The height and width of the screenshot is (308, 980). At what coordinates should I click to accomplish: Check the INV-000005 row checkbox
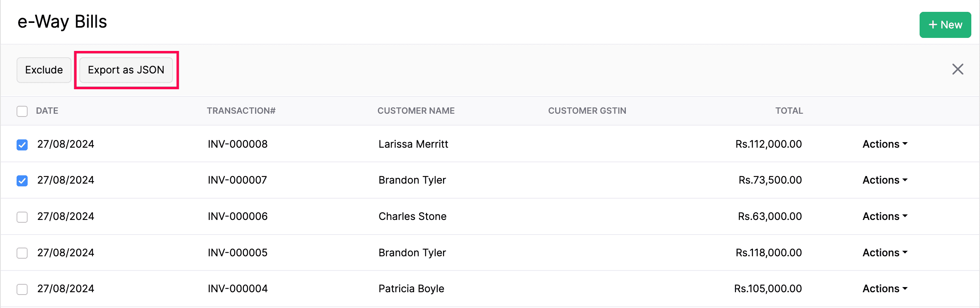coord(22,253)
